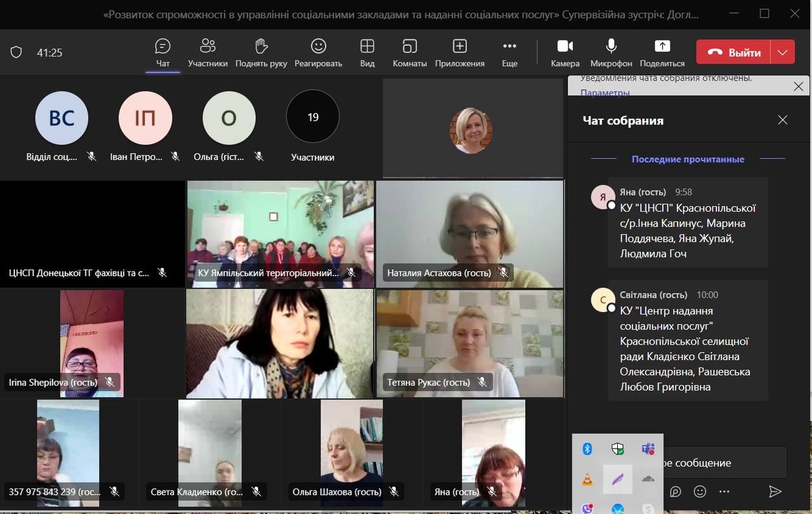Select the dark-haired woman's center video
812x514 pixels.
coord(280,343)
